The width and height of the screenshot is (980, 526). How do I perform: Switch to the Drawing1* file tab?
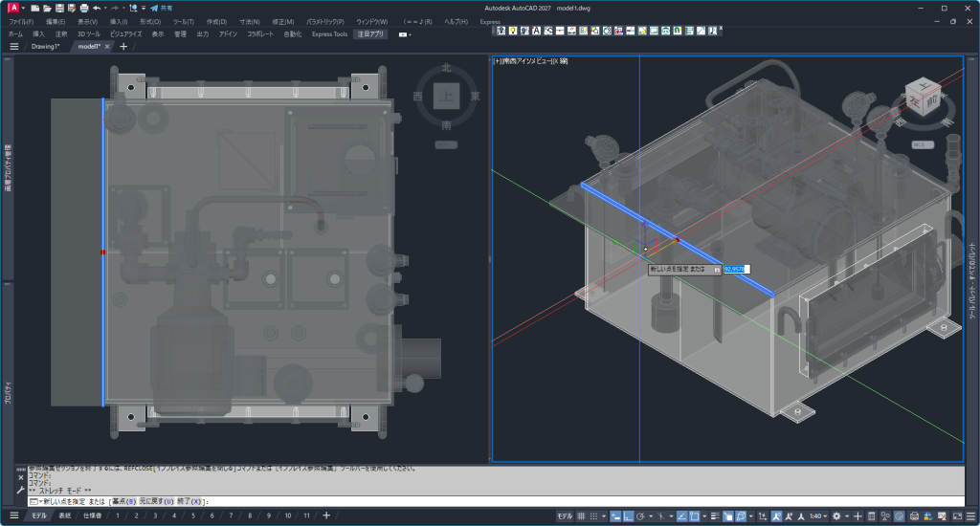(x=45, y=46)
